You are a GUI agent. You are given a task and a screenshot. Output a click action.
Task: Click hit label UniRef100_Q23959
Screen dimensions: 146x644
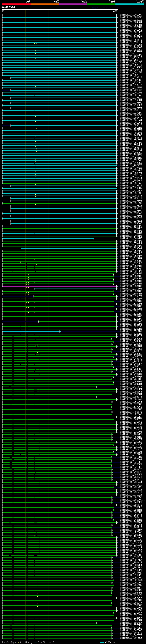[x=131, y=344]
